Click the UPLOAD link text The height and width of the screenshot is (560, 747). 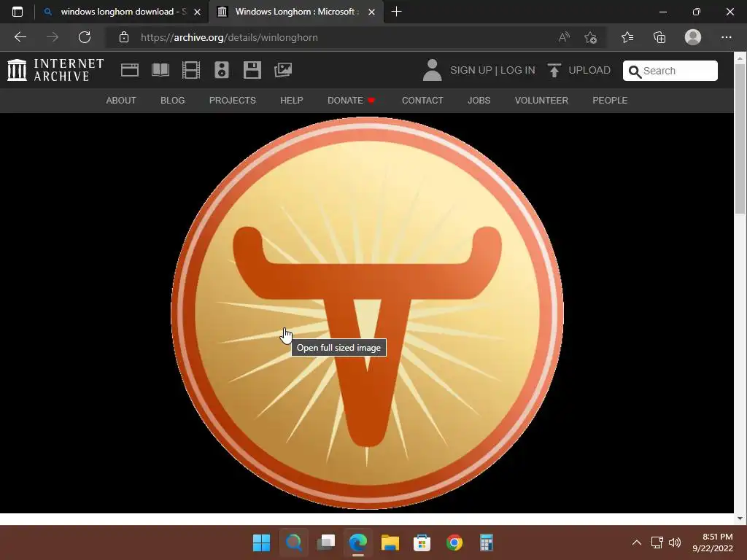click(589, 71)
